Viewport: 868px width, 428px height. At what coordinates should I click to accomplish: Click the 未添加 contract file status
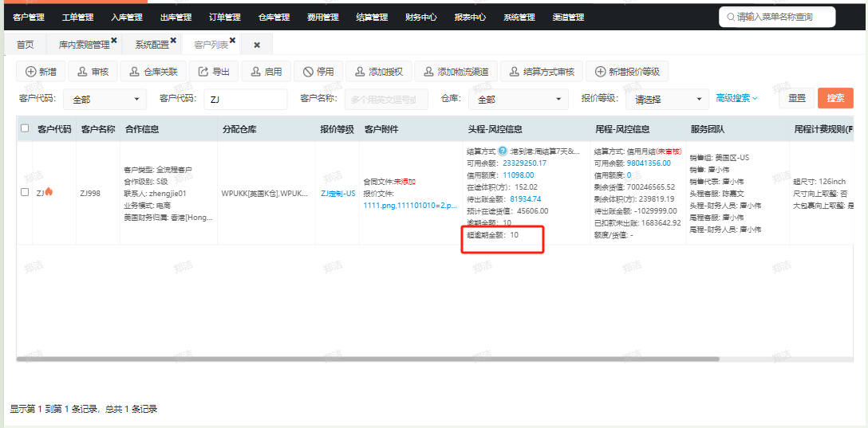coord(404,182)
